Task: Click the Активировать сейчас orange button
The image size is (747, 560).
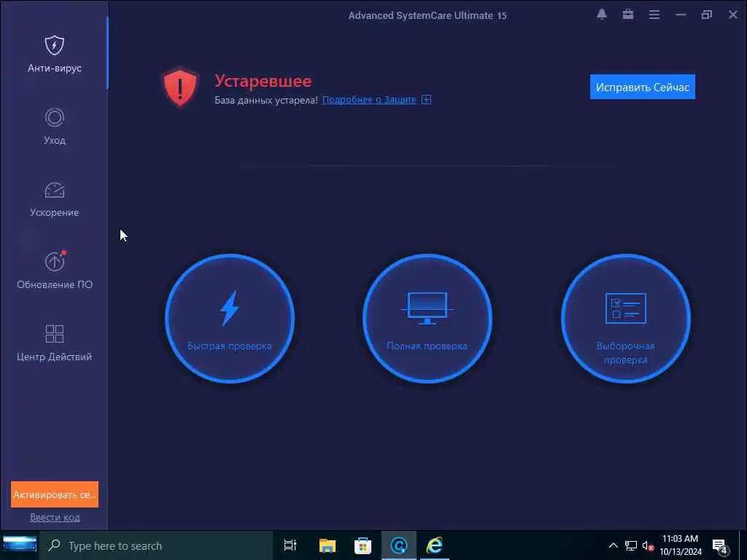Action: (54, 494)
